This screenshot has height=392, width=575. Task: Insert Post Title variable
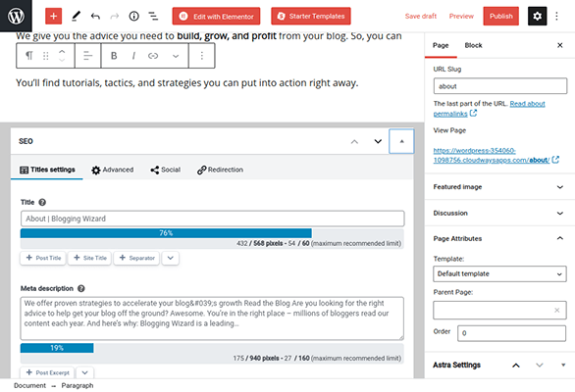(43, 258)
